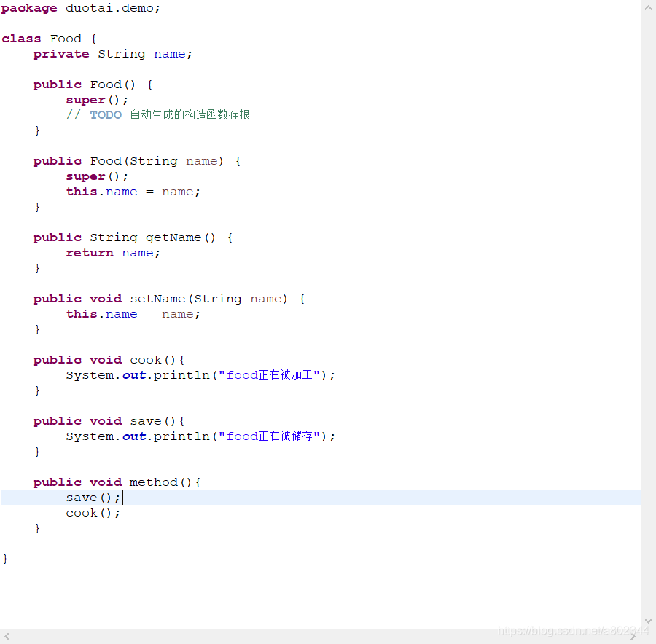Click the 'class' keyword before Food
This screenshot has height=644, width=656.
[21, 39]
